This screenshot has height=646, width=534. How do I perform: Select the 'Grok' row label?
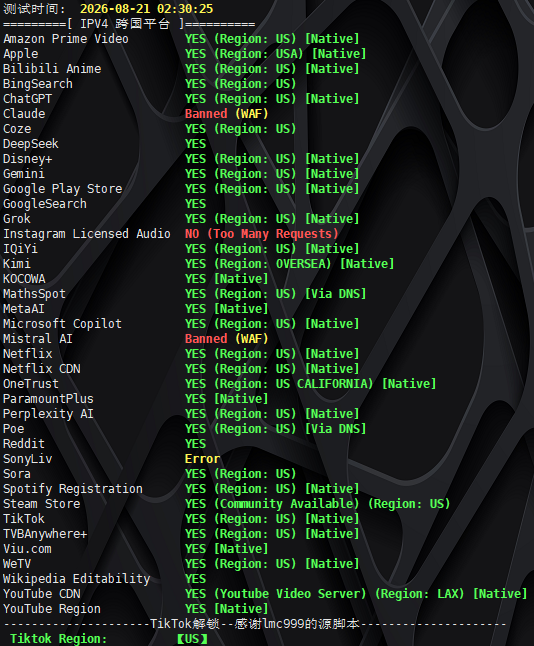point(17,219)
